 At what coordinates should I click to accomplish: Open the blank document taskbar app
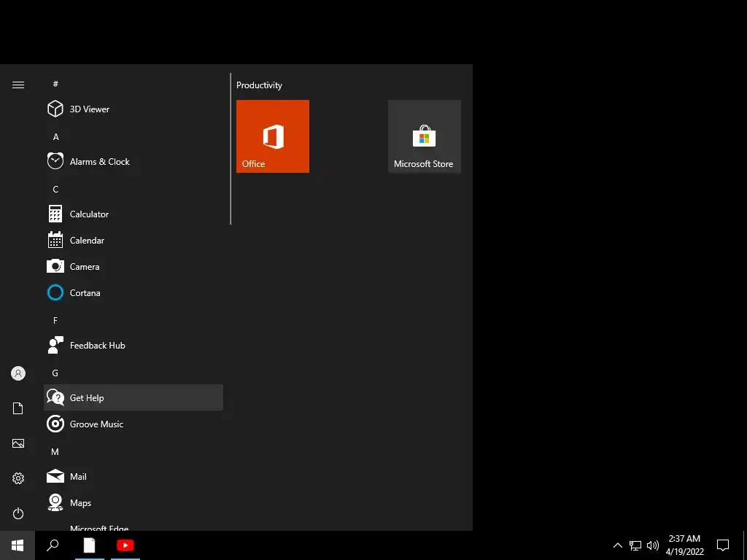click(x=90, y=545)
